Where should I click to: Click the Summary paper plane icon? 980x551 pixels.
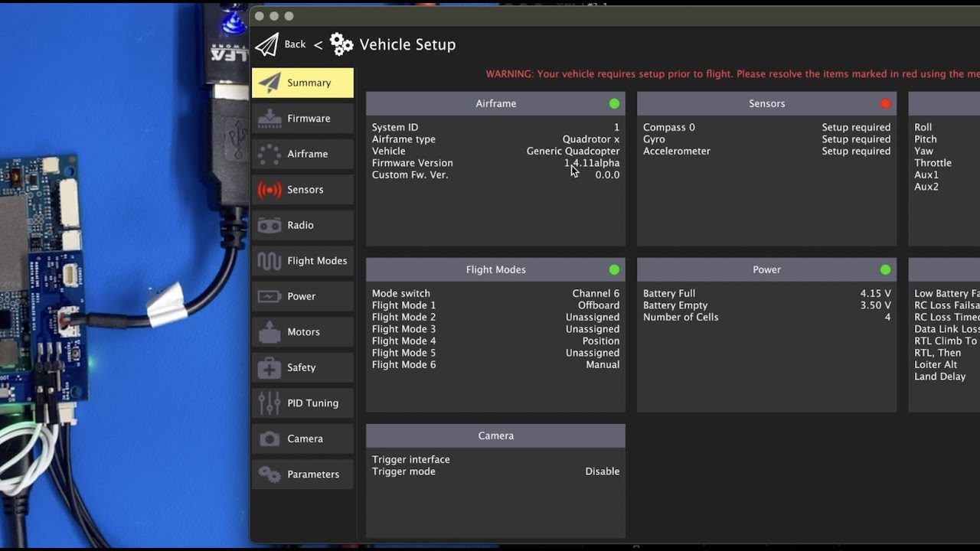point(269,83)
